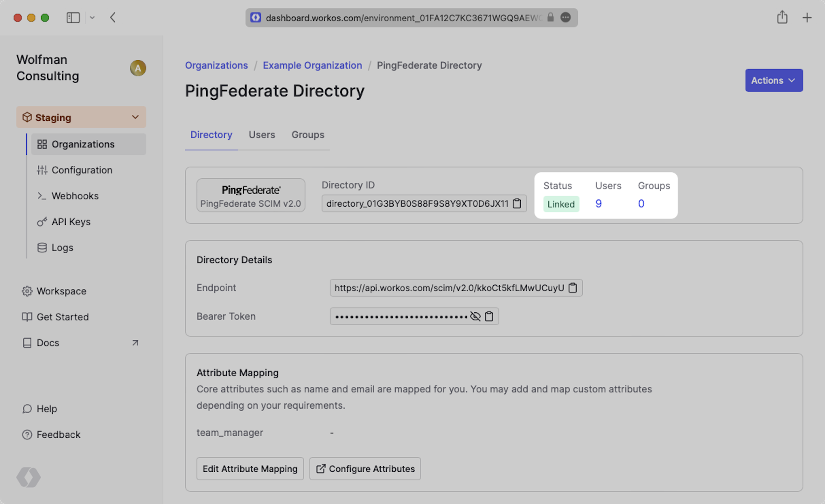Viewport: 825px width, 504px height.
Task: Open the API Keys page
Action: click(x=71, y=222)
